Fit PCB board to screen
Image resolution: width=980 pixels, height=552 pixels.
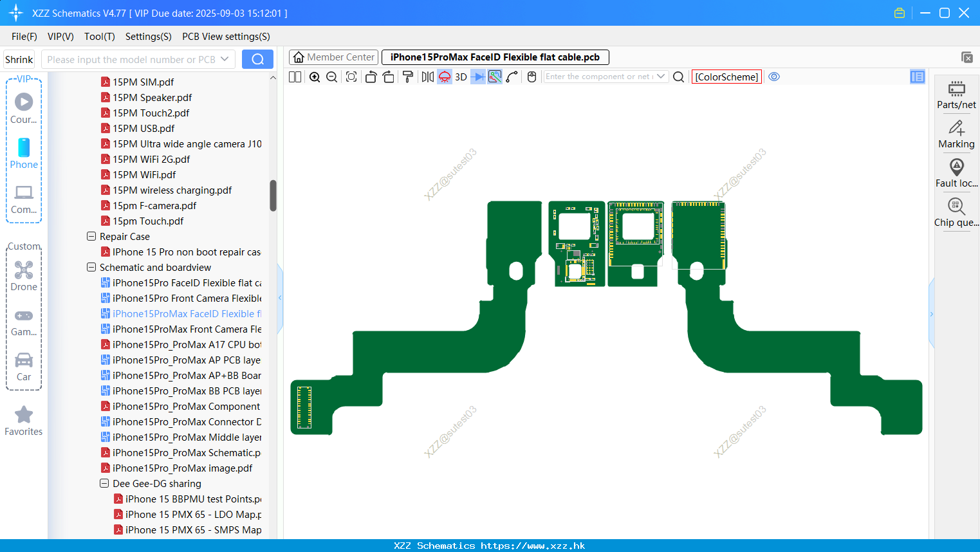coord(351,77)
